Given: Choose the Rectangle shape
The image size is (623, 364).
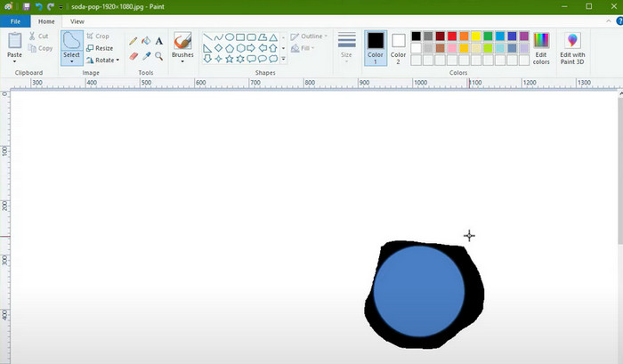Looking at the screenshot, I should click(240, 37).
